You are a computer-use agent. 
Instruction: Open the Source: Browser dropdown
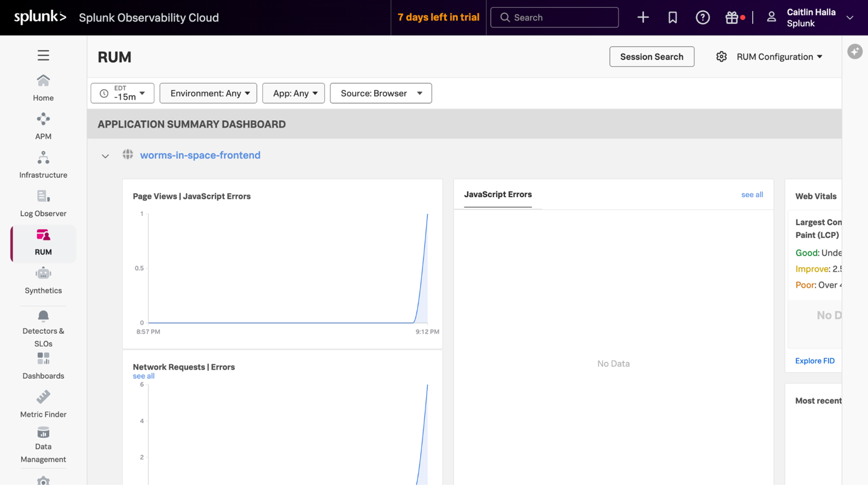pos(381,93)
